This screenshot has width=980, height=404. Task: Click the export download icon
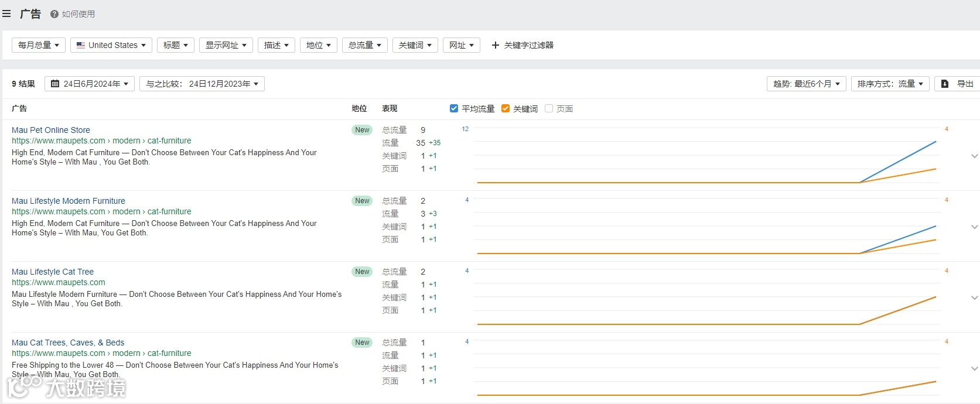(945, 84)
